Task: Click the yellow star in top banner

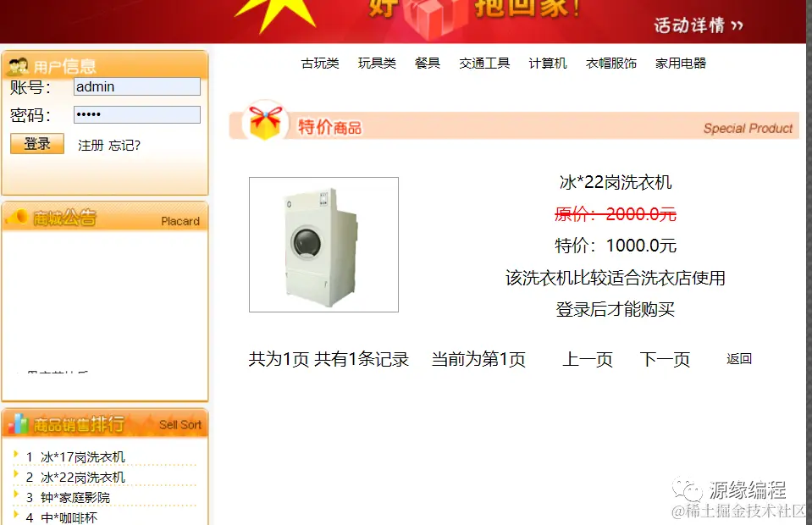Action: tap(275, 14)
